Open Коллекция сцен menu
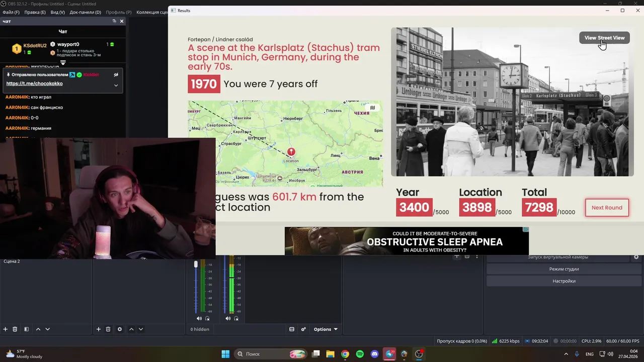Viewport: 644px width, 362px height. click(152, 12)
